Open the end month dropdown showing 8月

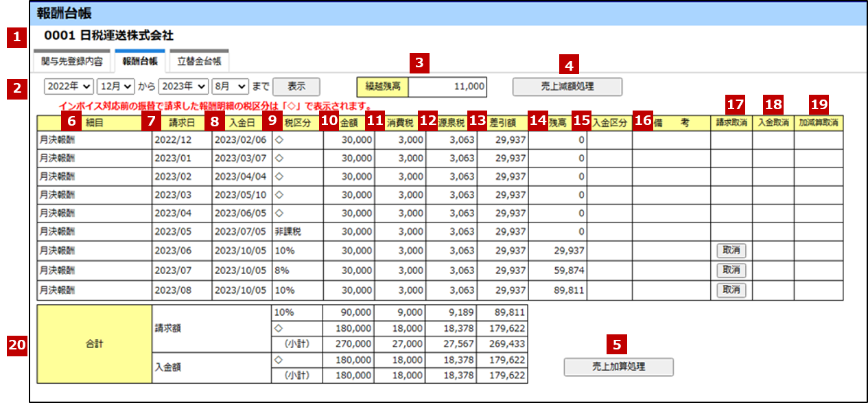point(231,87)
